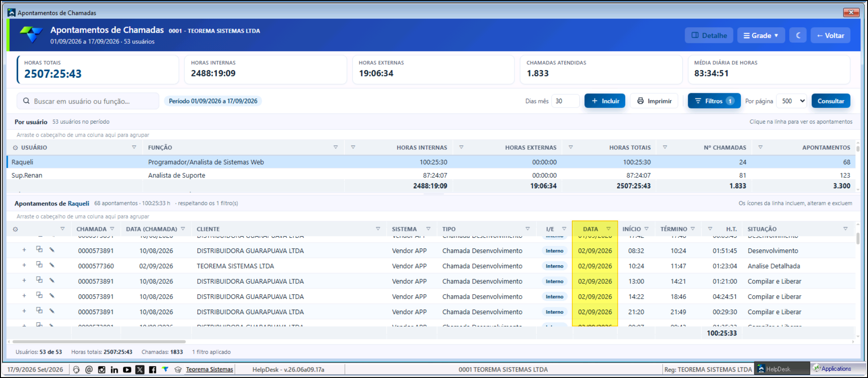
Task: Open the filter arrow on CHAMADA column
Action: click(x=112, y=229)
